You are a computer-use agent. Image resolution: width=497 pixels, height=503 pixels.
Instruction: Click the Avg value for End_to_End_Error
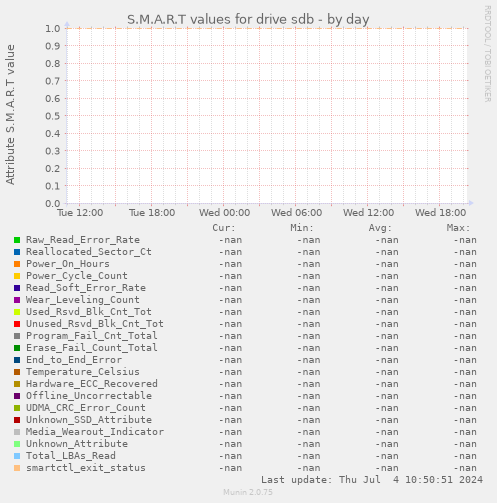[387, 360]
